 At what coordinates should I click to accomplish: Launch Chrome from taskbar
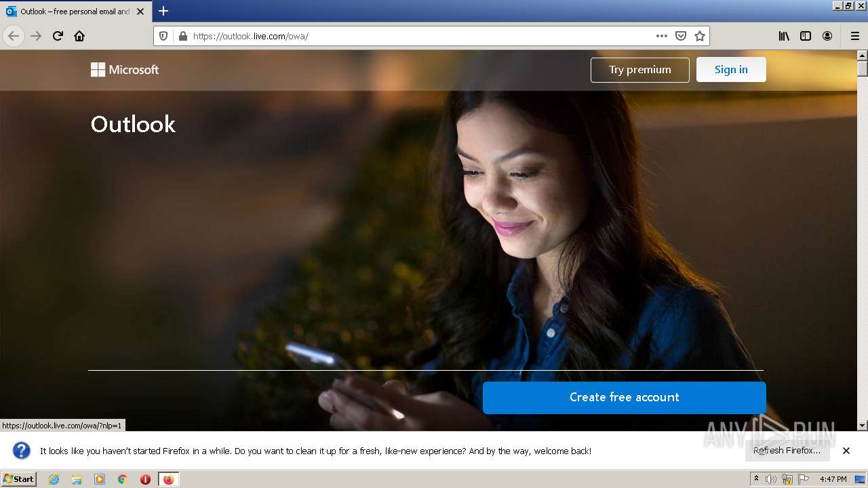(123, 479)
